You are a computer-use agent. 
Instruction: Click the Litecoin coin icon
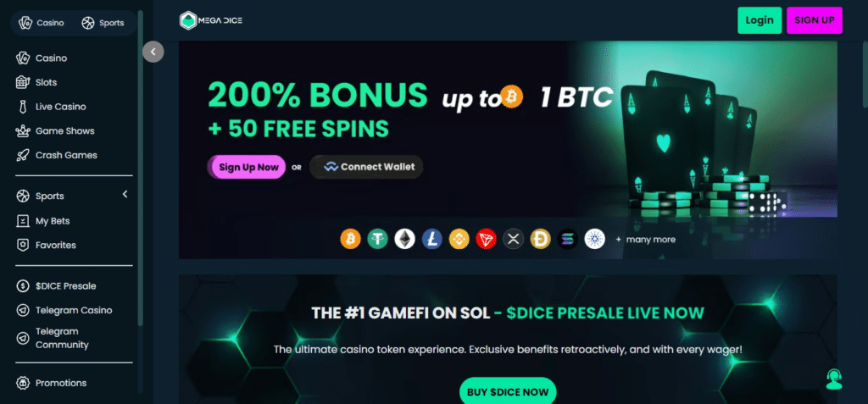pyautogui.click(x=431, y=239)
